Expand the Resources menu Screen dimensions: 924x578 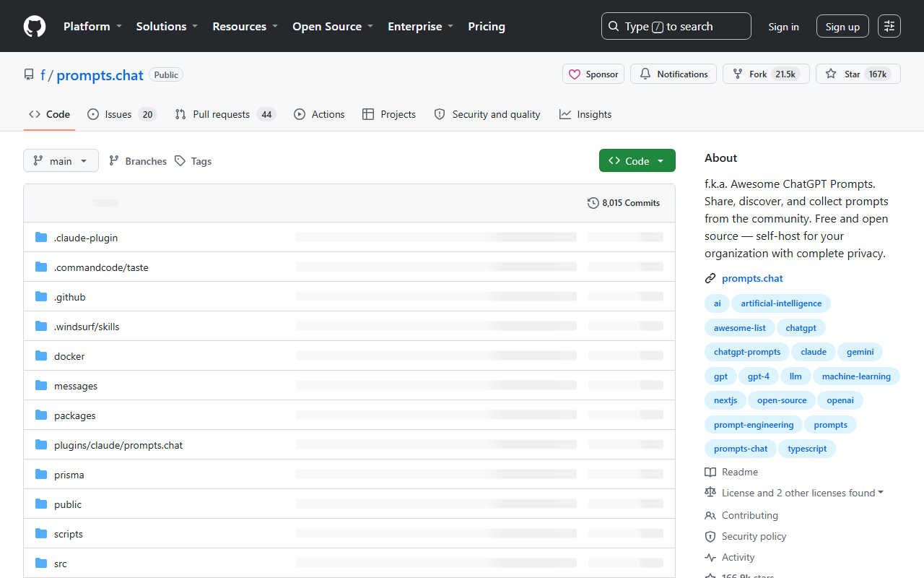point(245,26)
